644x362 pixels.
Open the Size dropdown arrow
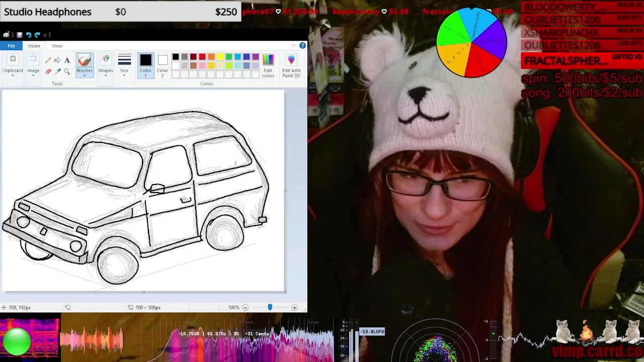pos(124,76)
